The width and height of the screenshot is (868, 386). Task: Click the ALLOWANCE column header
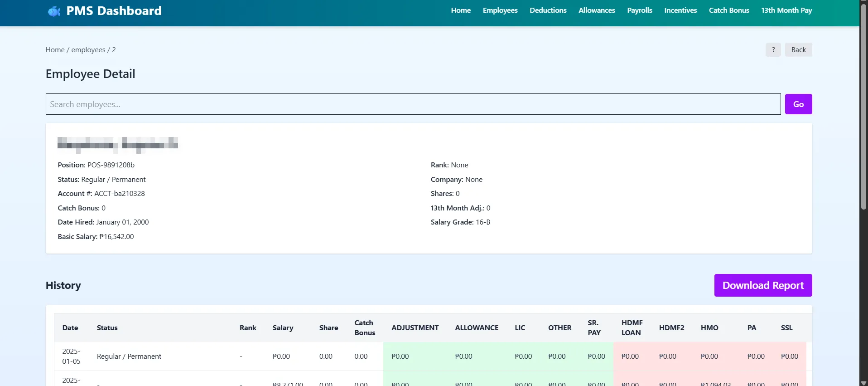[477, 328]
